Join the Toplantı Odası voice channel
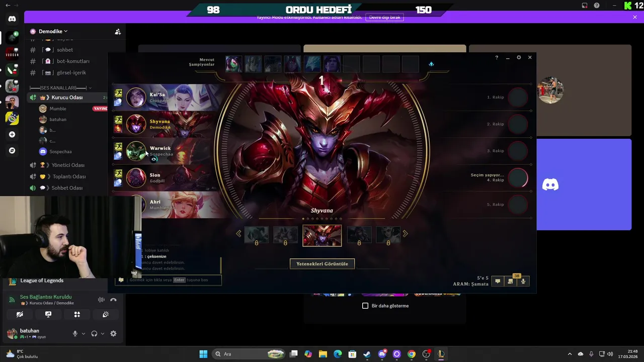 (x=69, y=176)
